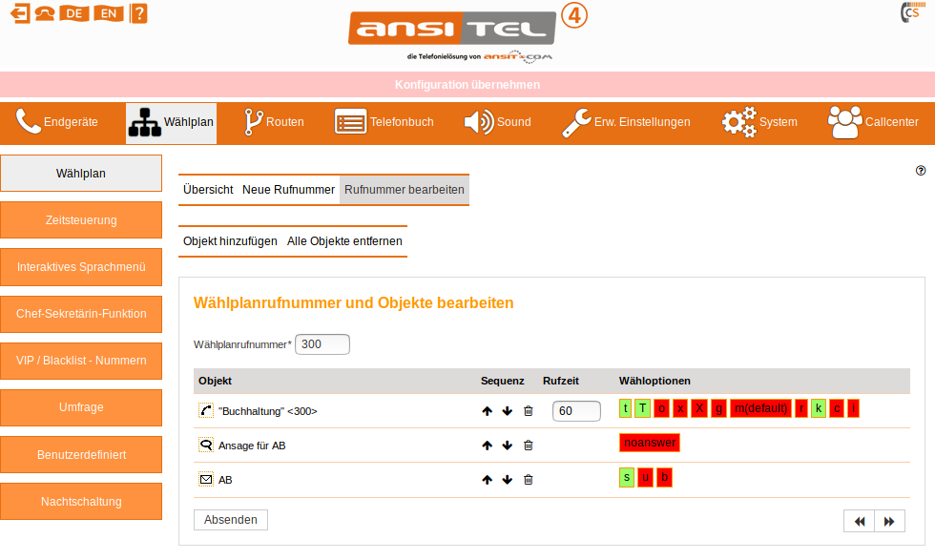The width and height of the screenshot is (935, 560).
Task: Click the Rufzeit field showing 60
Action: click(576, 411)
